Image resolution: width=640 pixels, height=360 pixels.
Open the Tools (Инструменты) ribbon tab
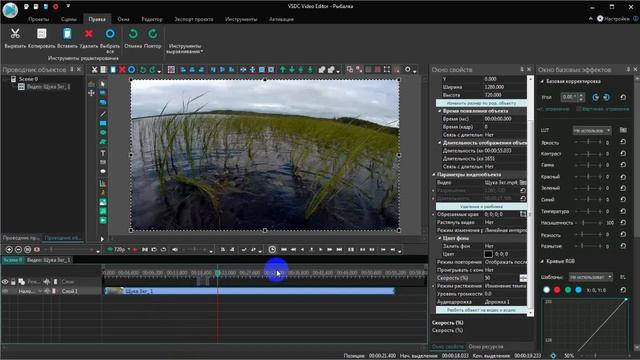(x=241, y=19)
